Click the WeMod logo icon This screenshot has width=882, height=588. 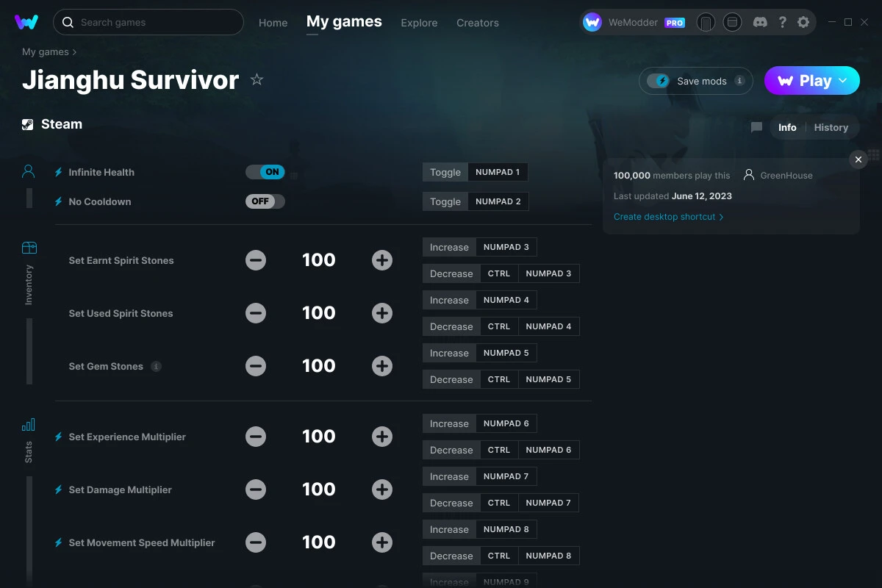point(26,22)
